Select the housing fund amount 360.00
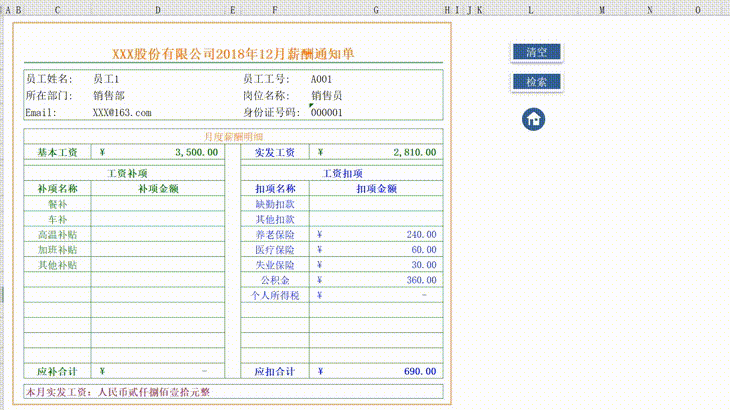 point(376,280)
